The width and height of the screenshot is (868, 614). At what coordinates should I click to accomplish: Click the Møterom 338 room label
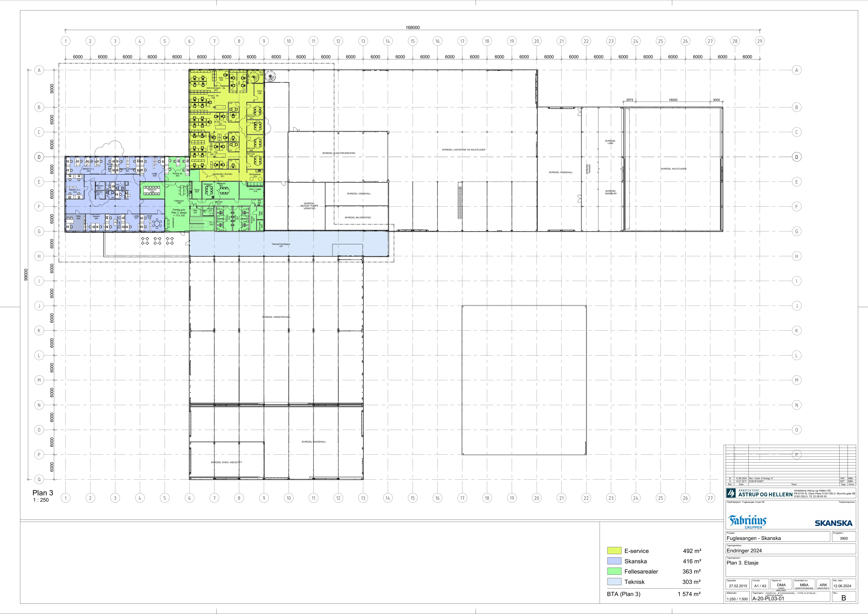(152, 191)
